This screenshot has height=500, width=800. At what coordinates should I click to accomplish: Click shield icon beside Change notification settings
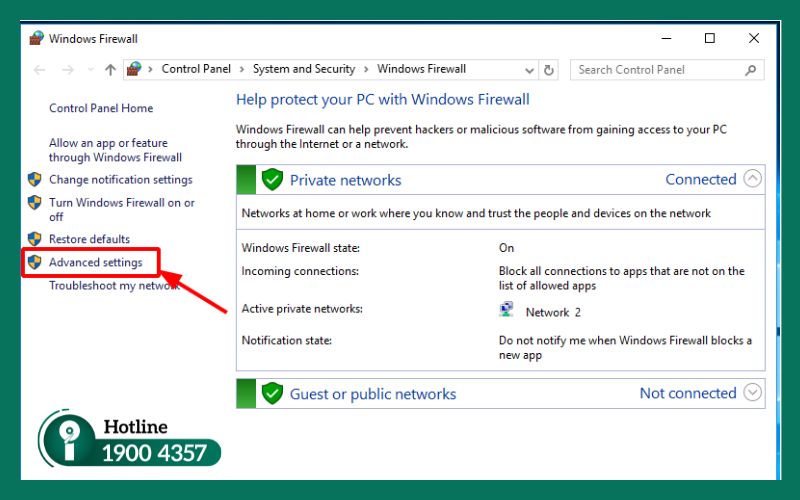35,179
